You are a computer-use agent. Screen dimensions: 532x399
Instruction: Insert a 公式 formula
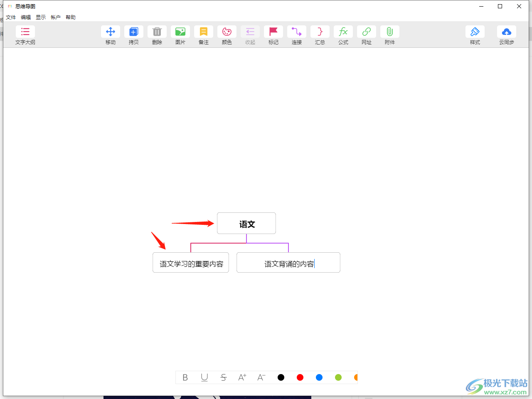[x=343, y=35]
